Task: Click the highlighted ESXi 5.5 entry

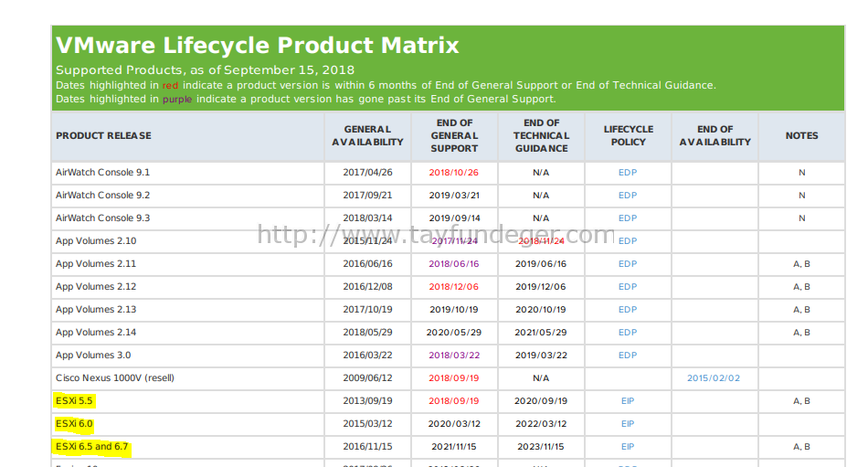Action: 74,400
